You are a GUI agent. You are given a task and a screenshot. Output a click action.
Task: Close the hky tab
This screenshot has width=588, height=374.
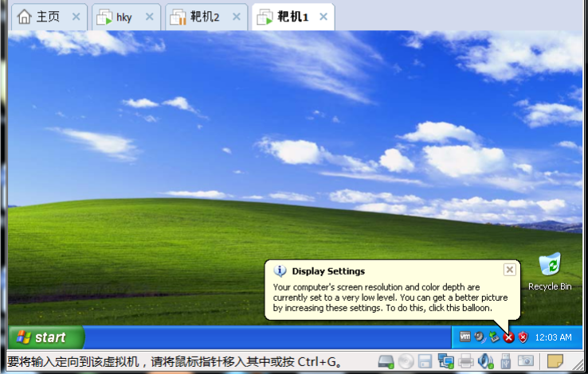[150, 17]
